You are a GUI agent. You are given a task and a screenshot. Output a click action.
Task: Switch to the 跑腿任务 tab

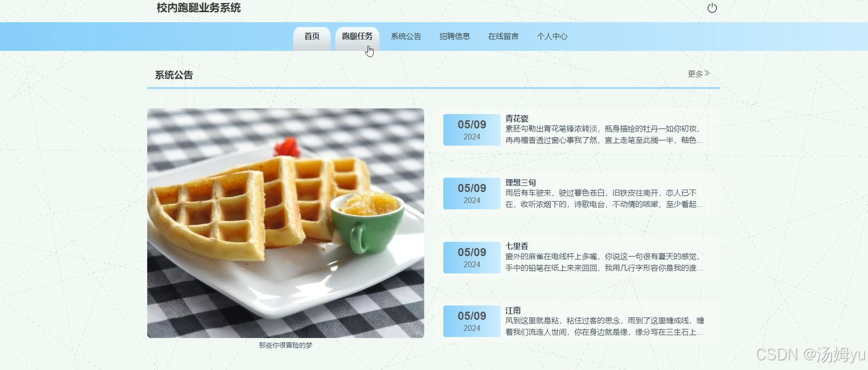357,37
